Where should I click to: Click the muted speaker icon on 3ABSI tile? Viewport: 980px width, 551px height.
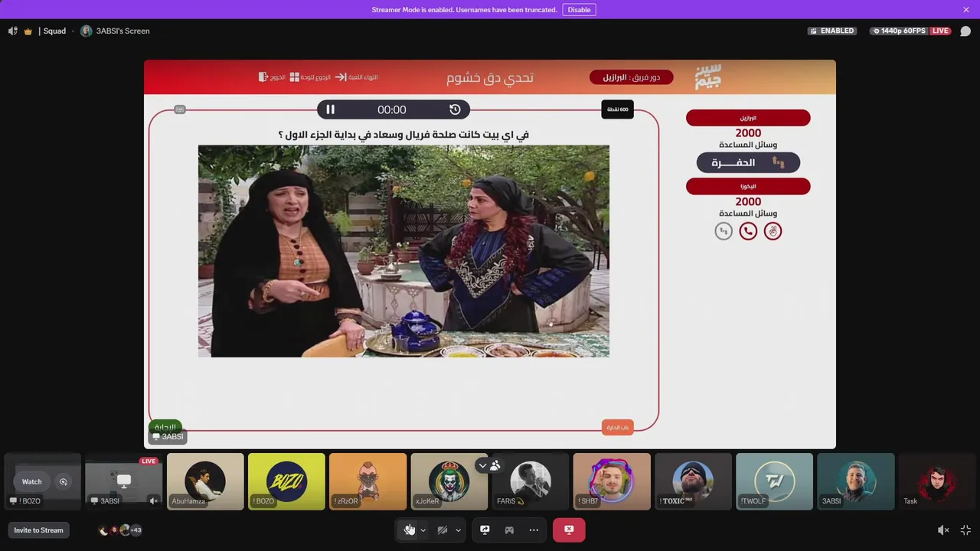click(153, 501)
